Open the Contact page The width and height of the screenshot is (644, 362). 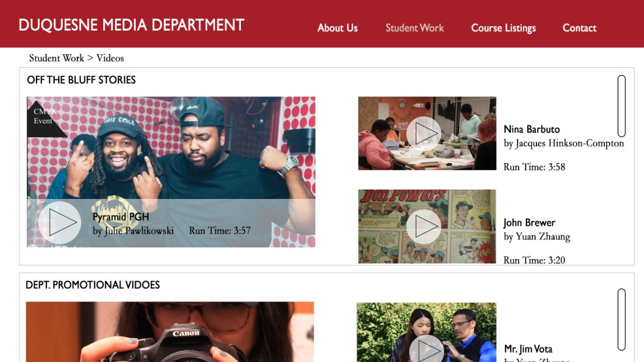[579, 28]
